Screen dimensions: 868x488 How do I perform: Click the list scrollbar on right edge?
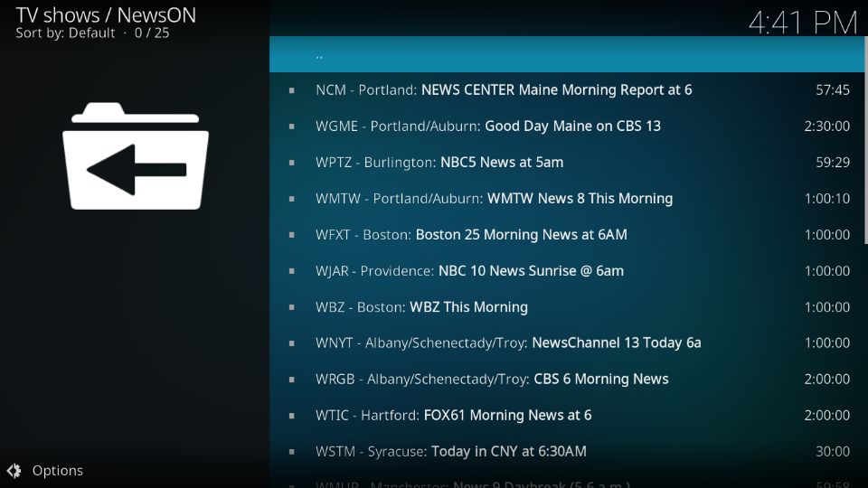pyautogui.click(x=866, y=140)
